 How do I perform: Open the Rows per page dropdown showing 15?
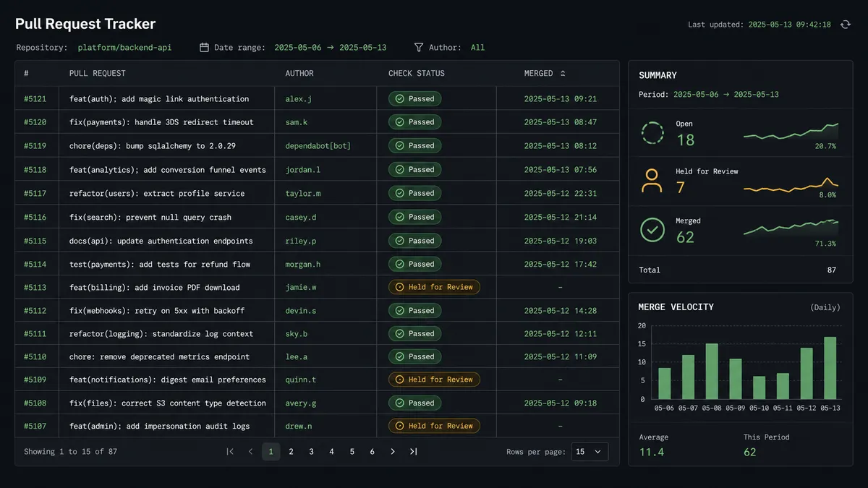(x=590, y=451)
